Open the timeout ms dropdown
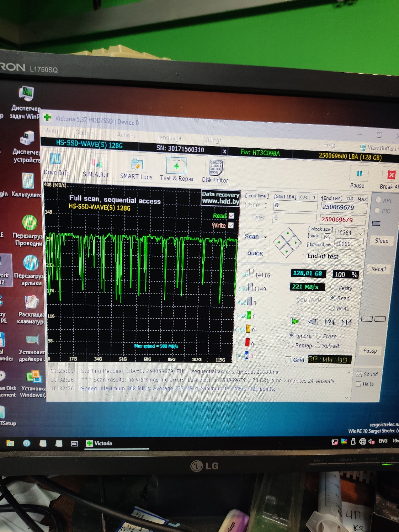Screen dimensions: 399x532 click(x=360, y=245)
